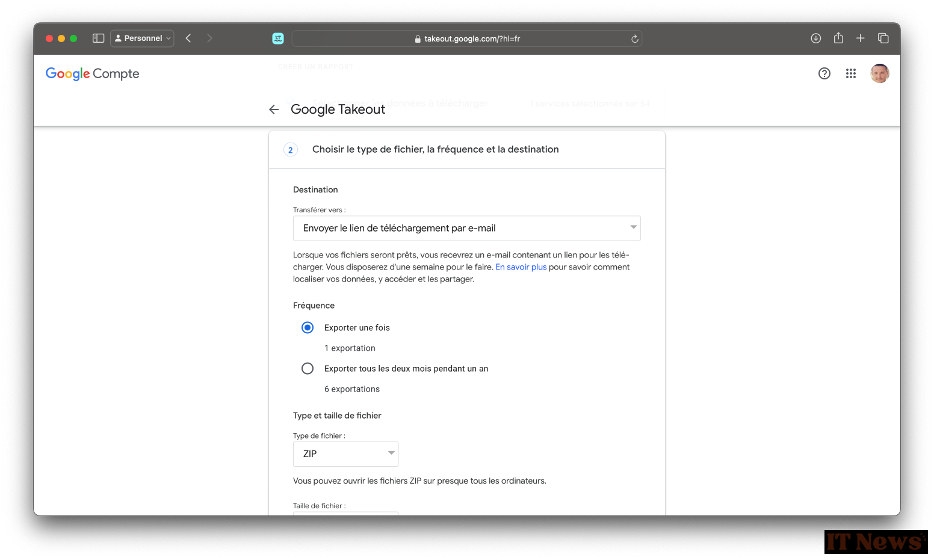Click the '1 exportation' text

pyautogui.click(x=350, y=348)
